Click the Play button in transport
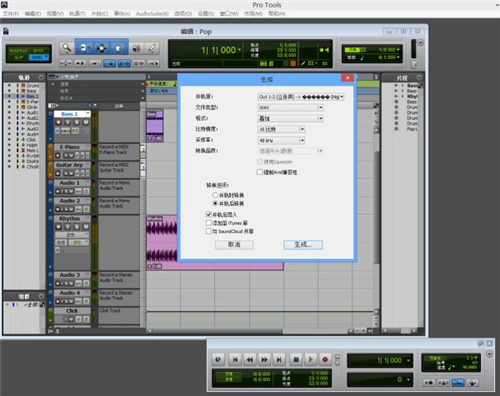 pos(311,359)
